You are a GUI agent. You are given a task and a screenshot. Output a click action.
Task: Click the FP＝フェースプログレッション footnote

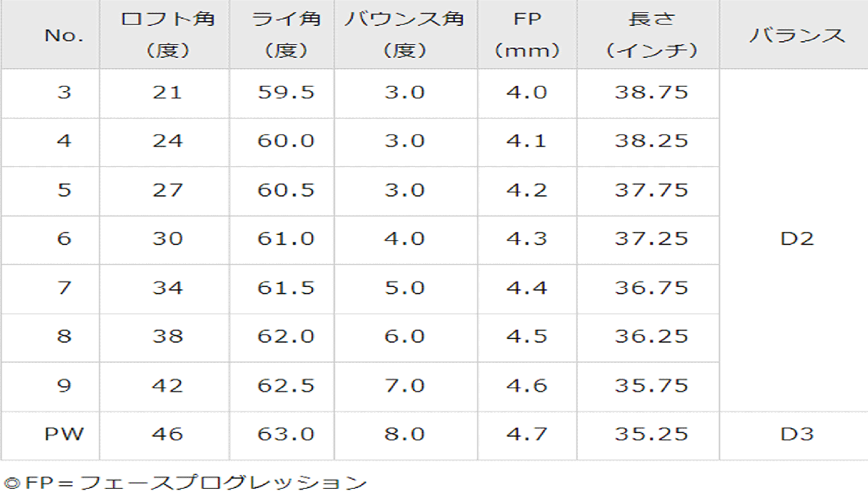(x=186, y=482)
